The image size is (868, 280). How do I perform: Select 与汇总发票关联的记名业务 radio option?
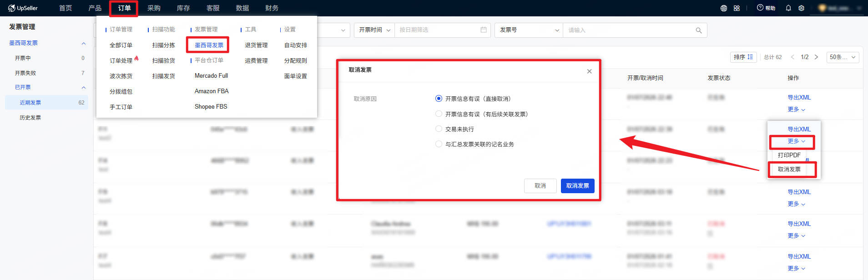(439, 144)
